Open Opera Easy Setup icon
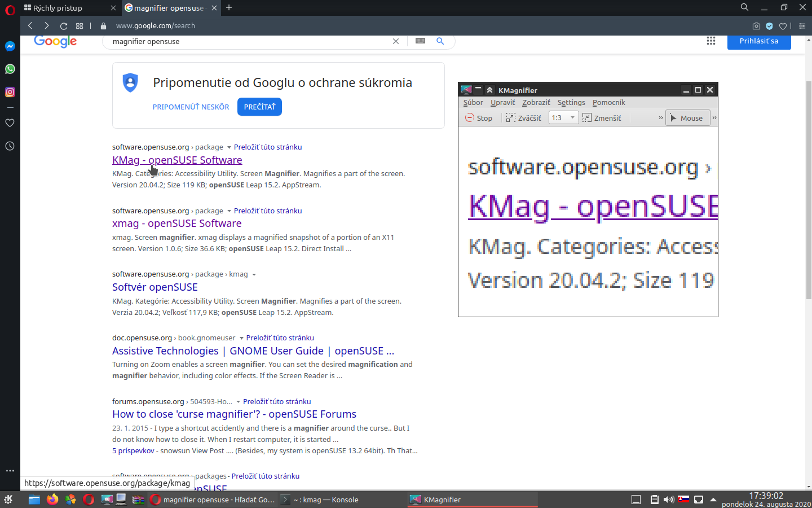Viewport: 812px width, 508px height. 802,26
